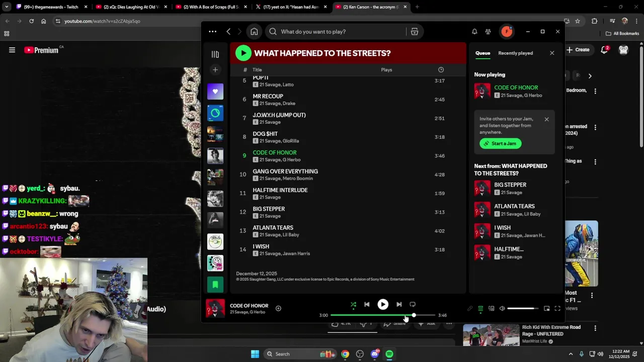Reload the Chrome page
This screenshot has height=362, width=644.
click(x=31, y=21)
